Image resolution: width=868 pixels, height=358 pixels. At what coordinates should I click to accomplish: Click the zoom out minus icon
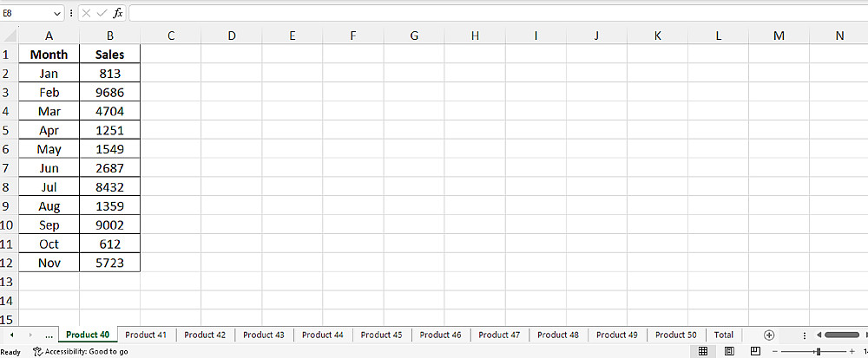tap(786, 351)
